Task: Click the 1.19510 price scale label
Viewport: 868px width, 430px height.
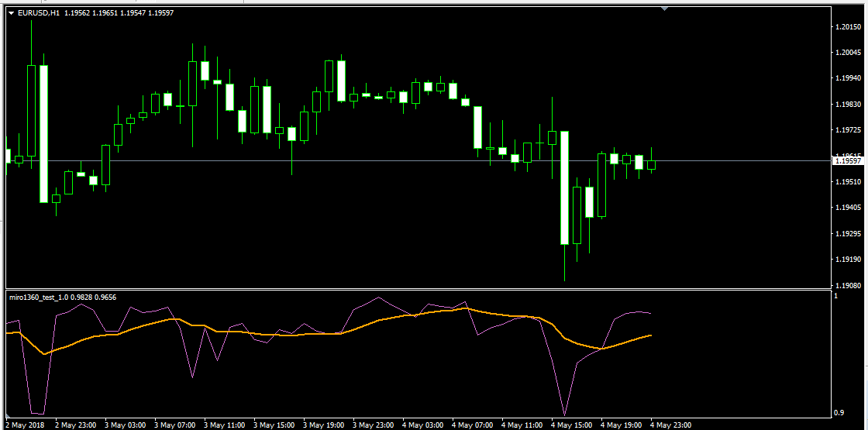Action: pyautogui.click(x=848, y=181)
